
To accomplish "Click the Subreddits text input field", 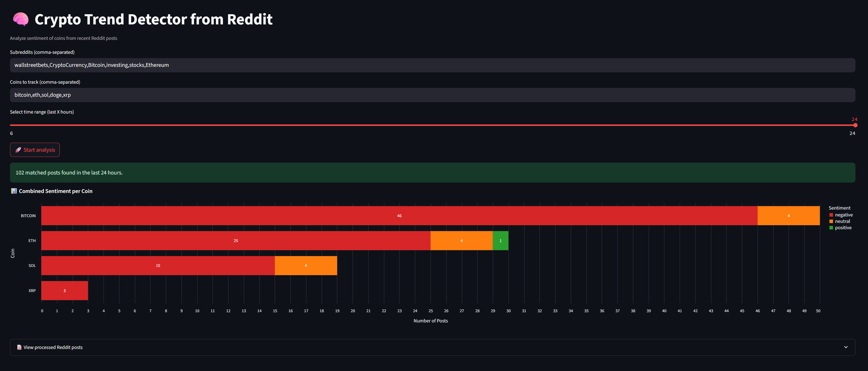I will [432, 65].
